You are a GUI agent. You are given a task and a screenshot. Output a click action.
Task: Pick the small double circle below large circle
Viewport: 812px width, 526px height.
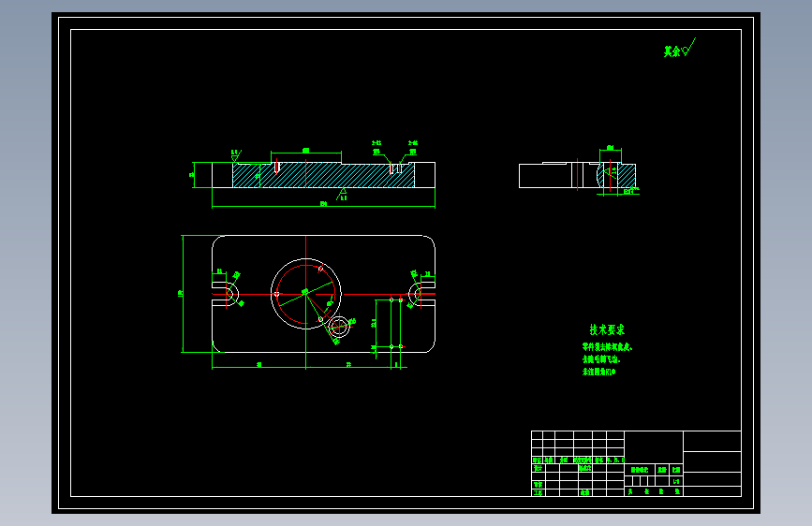pos(339,327)
